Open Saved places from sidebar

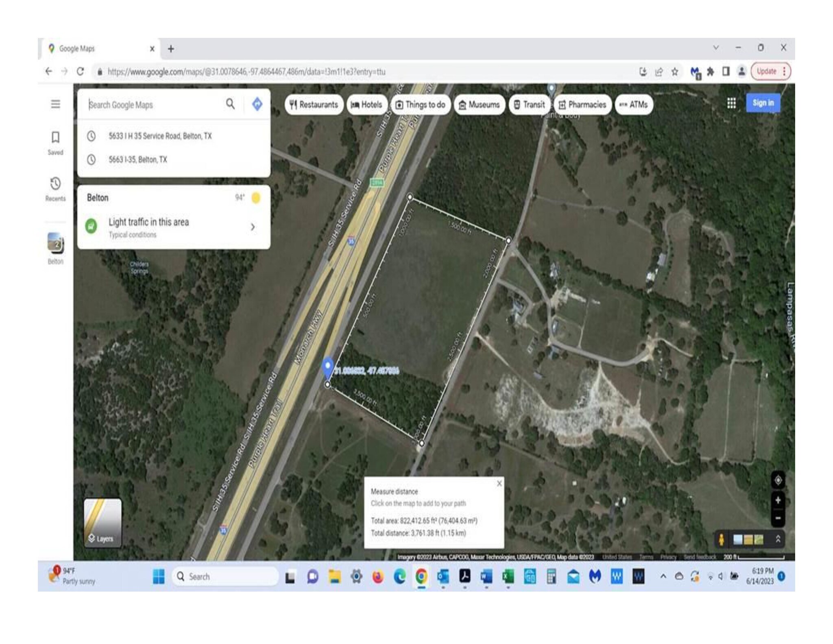click(x=56, y=142)
